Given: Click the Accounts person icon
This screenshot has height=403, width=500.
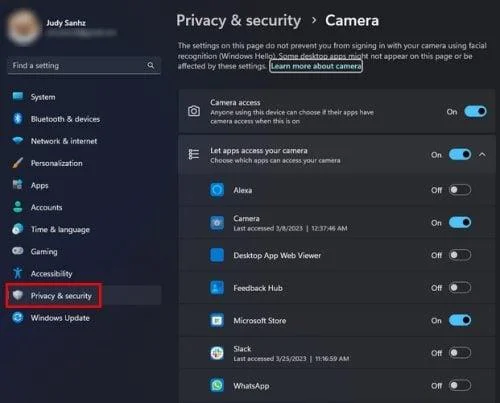Looking at the screenshot, I should (18, 207).
